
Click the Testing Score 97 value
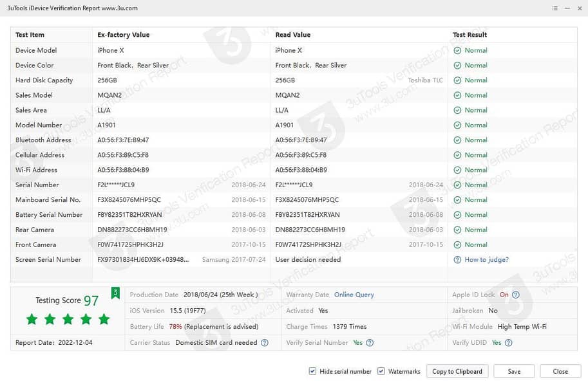pos(91,300)
